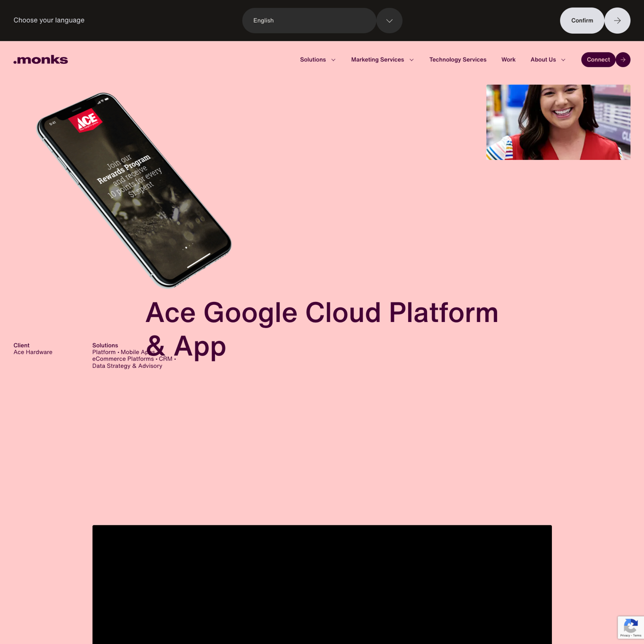
Task: Open the Terms link in reCAPTCHA badge
Action: 637,635
